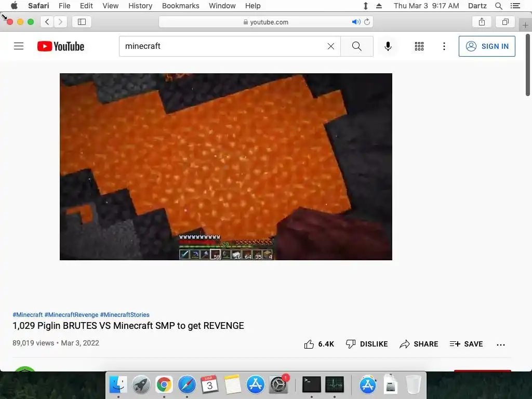Open the three-dot settings menu
Viewport: 532px width, 399px height.
[x=444, y=46]
